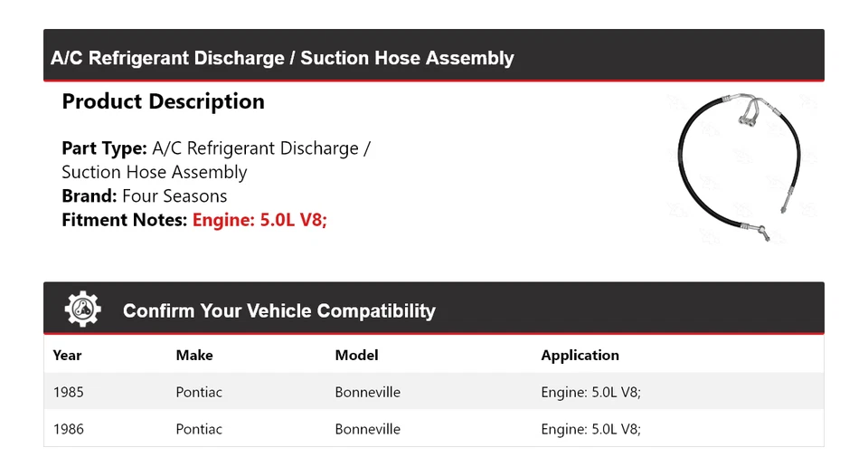Click the gear compatibility icon

pyautogui.click(x=82, y=309)
